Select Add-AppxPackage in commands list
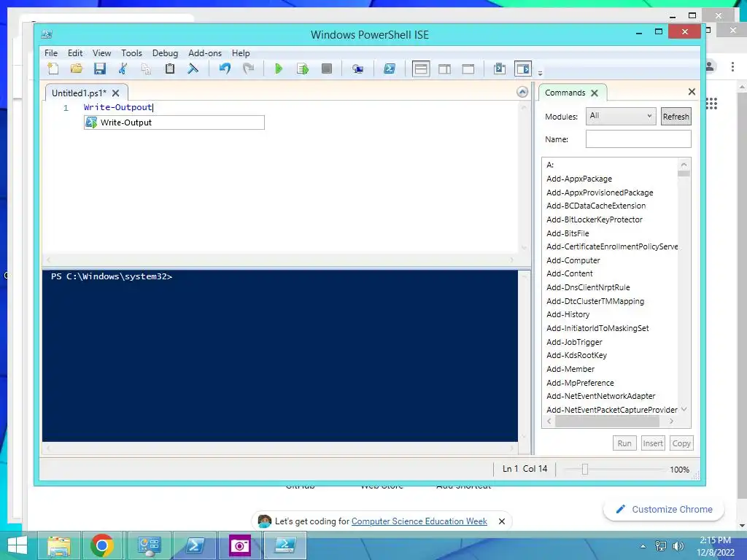 coord(578,179)
